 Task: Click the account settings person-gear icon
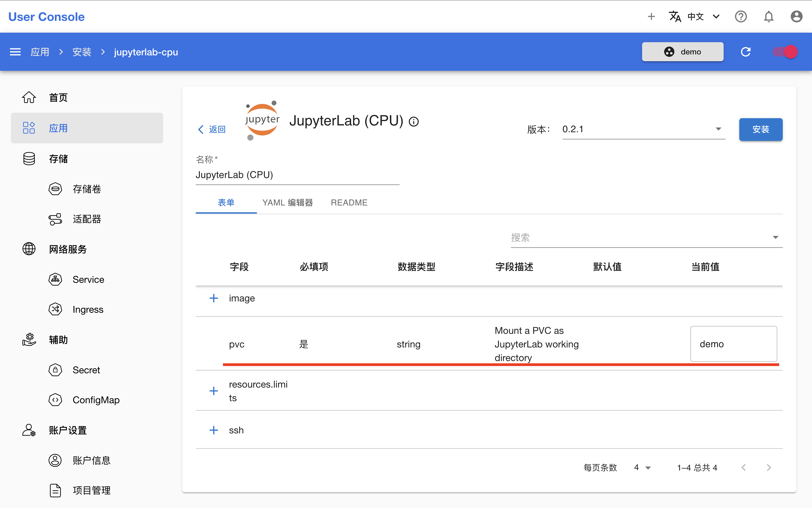[29, 430]
